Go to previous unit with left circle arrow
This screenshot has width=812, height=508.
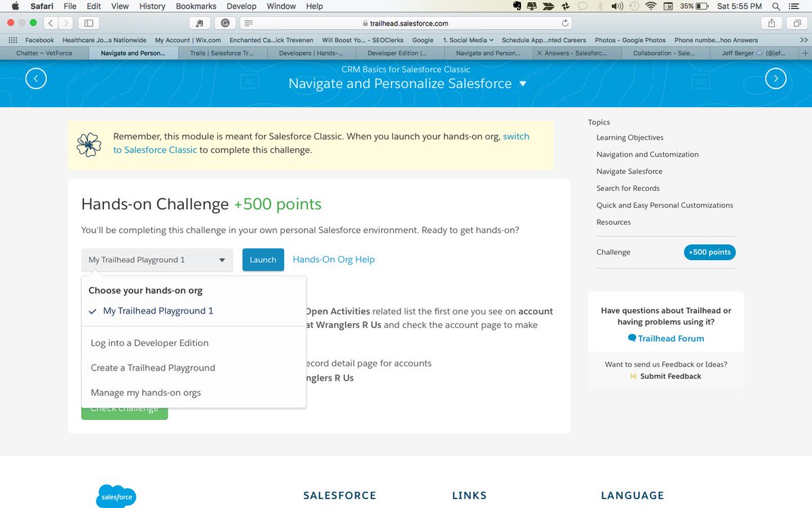click(x=36, y=79)
